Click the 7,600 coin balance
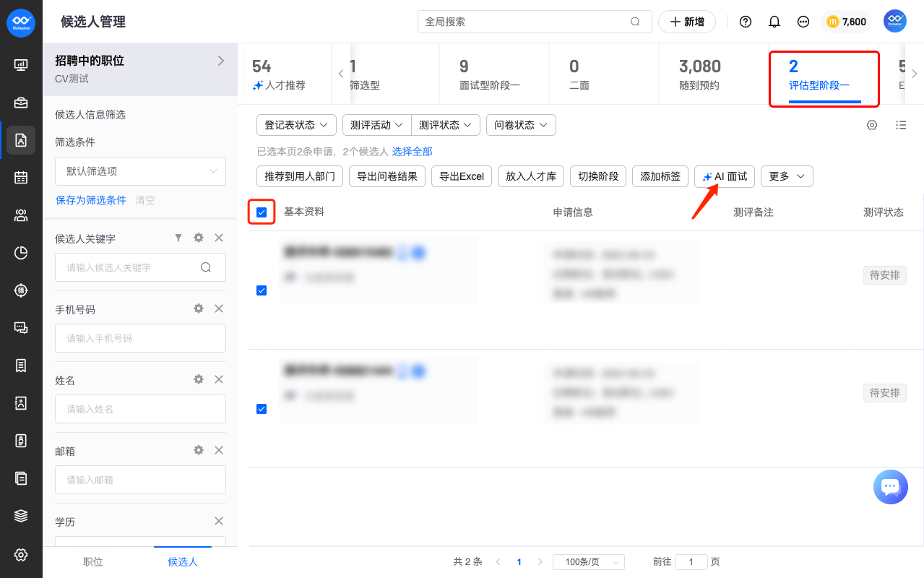Screen dimensions: 924x578 tap(846, 22)
